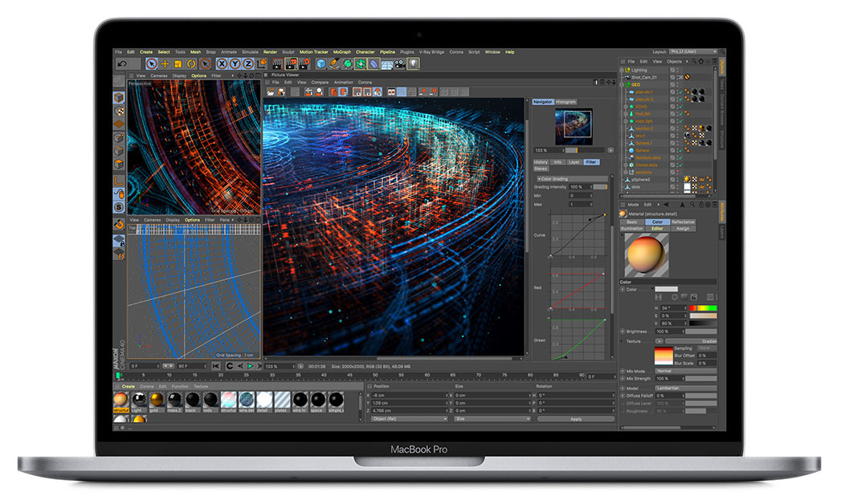Click the Enable Snap S icon
Image resolution: width=841 pixels, height=504 pixels.
(x=119, y=207)
